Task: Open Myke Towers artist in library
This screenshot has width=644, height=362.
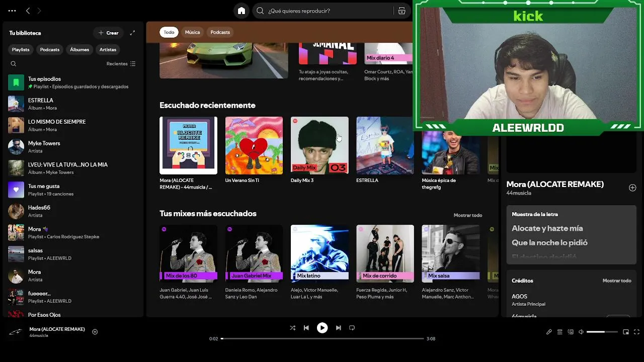Action: (x=73, y=147)
